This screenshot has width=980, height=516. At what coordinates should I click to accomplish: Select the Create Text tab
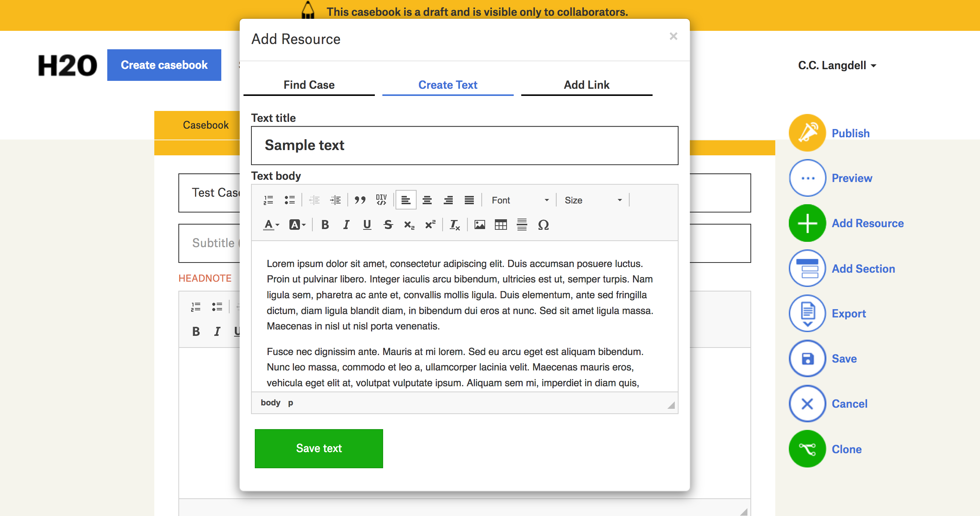click(x=448, y=85)
